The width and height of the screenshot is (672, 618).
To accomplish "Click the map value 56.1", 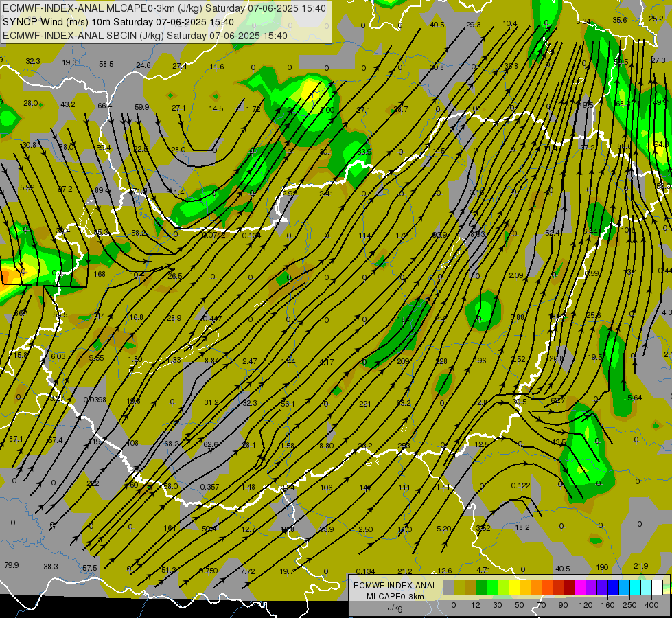I will [x=288, y=404].
